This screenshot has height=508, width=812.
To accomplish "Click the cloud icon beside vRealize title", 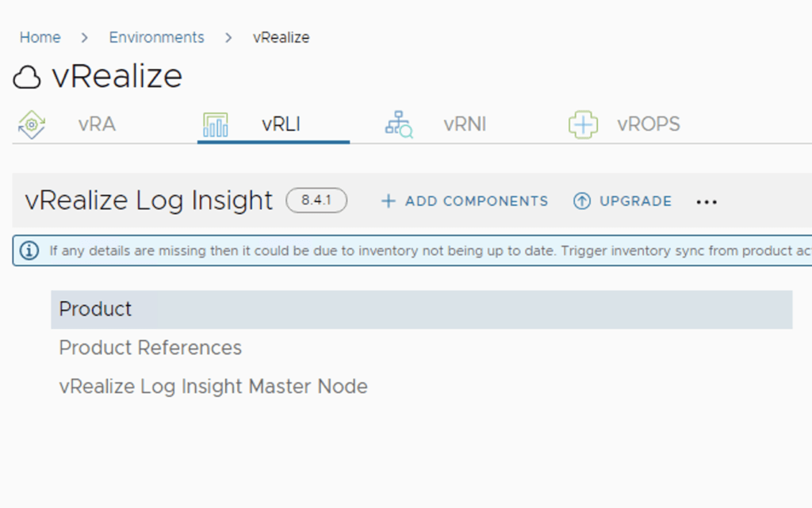I will (28, 78).
